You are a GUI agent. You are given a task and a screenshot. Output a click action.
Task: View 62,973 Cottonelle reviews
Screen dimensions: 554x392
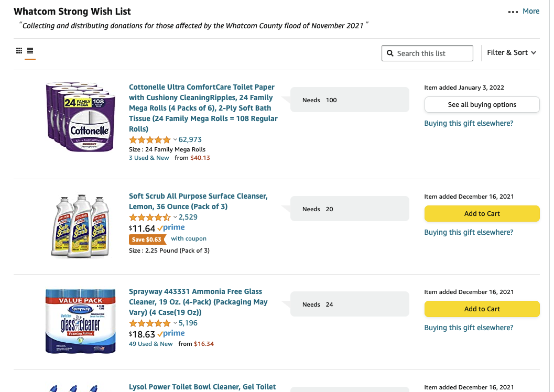(x=190, y=140)
